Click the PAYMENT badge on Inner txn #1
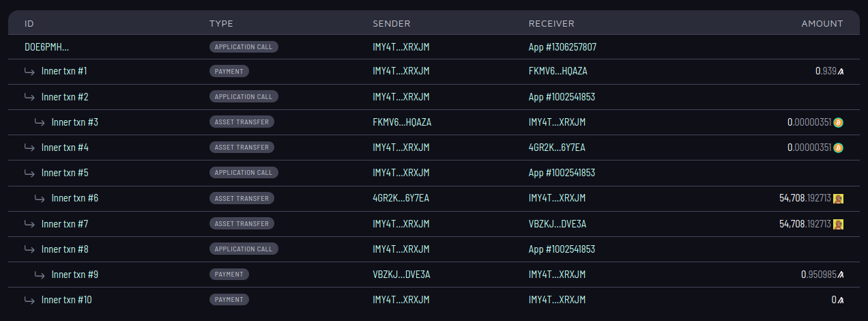 point(229,71)
